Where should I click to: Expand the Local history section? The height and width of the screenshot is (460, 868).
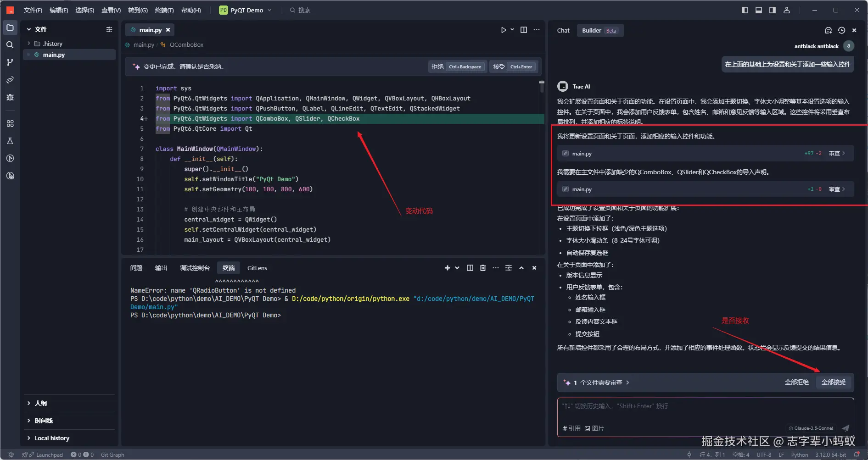pyautogui.click(x=52, y=438)
